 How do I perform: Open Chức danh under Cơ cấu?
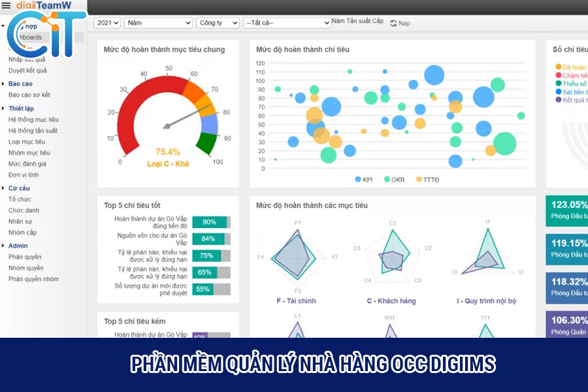[24, 210]
